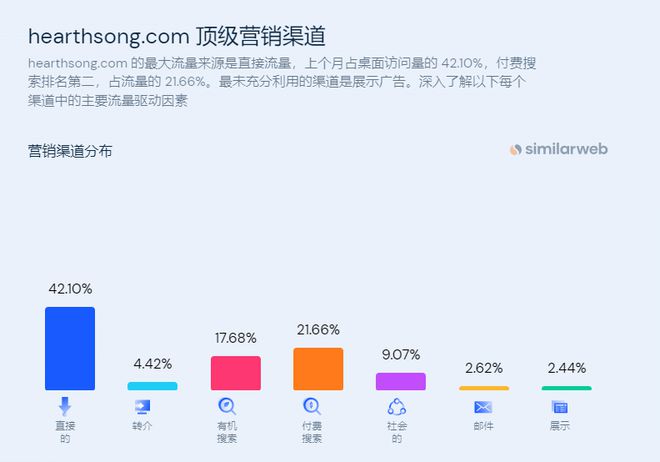The width and height of the screenshot is (660, 462).
Task: Click the Display ads window icon
Action: point(559,407)
